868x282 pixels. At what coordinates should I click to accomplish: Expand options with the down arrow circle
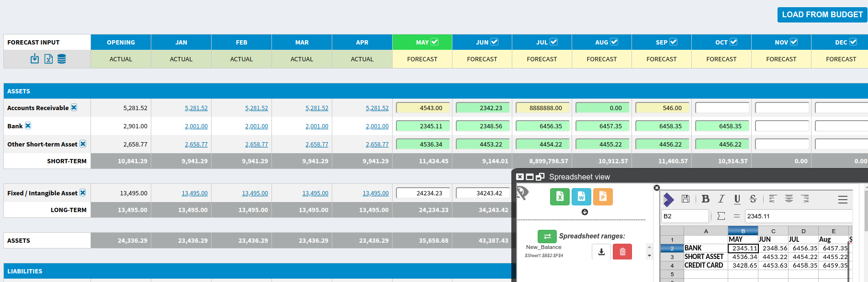(585, 212)
